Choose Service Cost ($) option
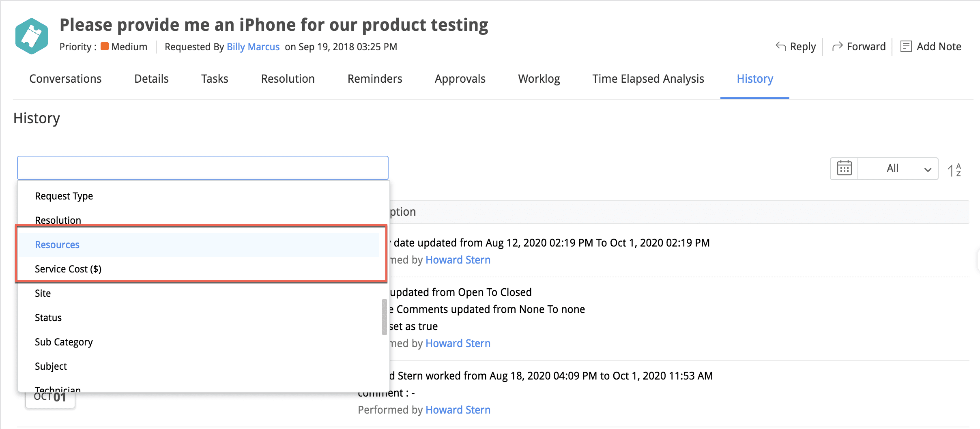 (68, 269)
